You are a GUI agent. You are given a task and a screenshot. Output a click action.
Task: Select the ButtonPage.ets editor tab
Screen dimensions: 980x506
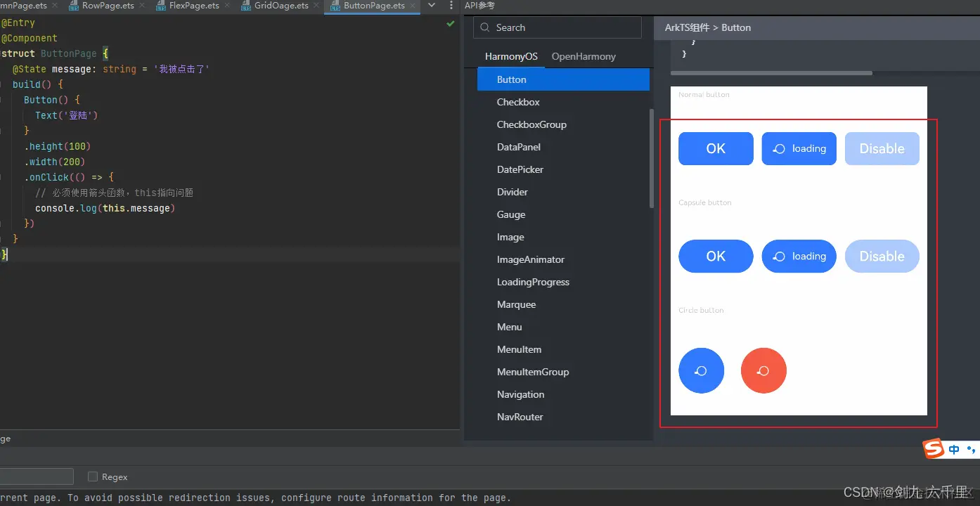[x=374, y=6]
